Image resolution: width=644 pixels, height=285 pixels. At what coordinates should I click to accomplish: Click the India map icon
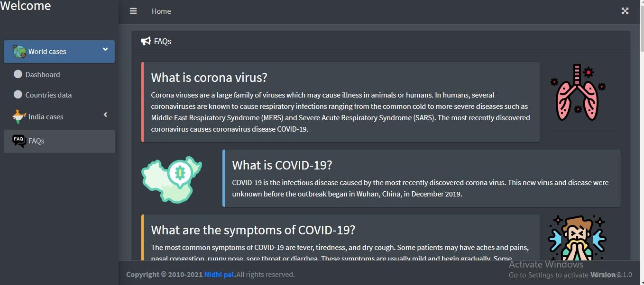click(19, 116)
